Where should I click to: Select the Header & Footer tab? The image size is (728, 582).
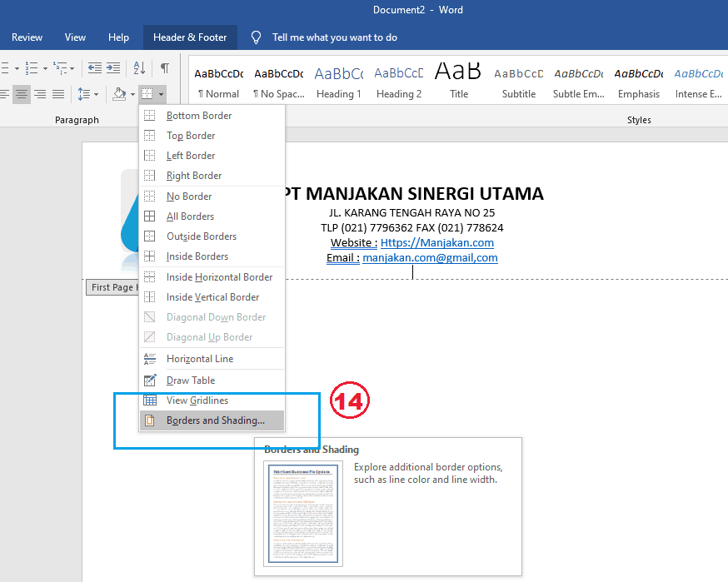click(190, 37)
